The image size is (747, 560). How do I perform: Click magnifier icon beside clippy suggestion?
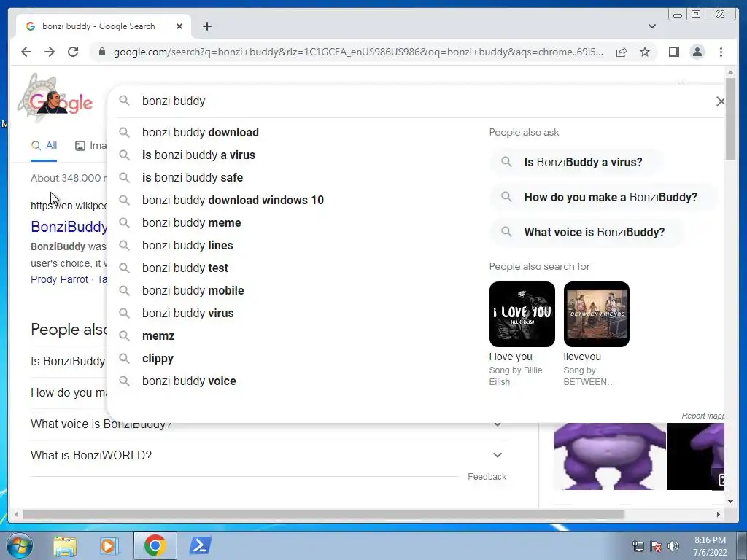coord(124,359)
